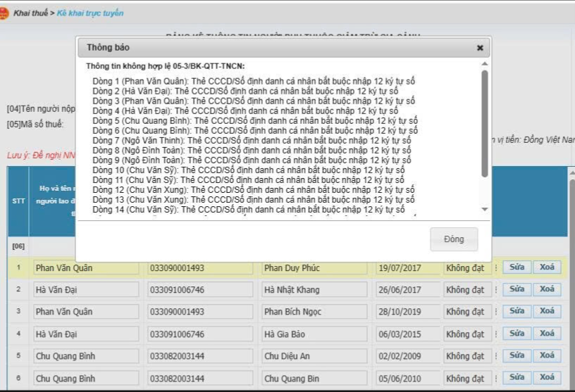Edit the Hà Nhật Khang row with Sửa
The height and width of the screenshot is (392, 575).
(517, 289)
